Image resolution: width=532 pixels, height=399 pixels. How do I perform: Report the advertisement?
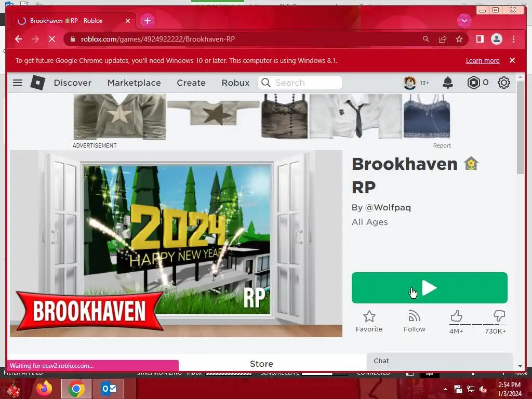click(442, 145)
